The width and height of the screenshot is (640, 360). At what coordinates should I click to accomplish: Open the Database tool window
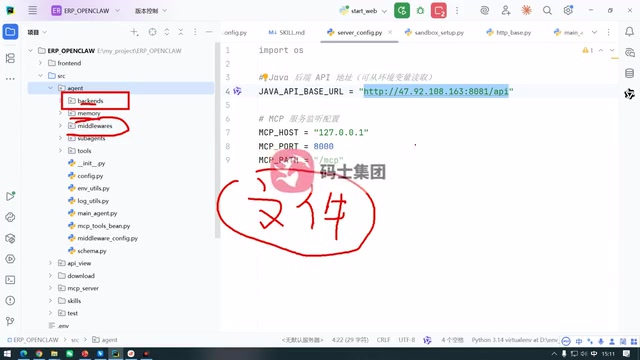tap(629, 73)
